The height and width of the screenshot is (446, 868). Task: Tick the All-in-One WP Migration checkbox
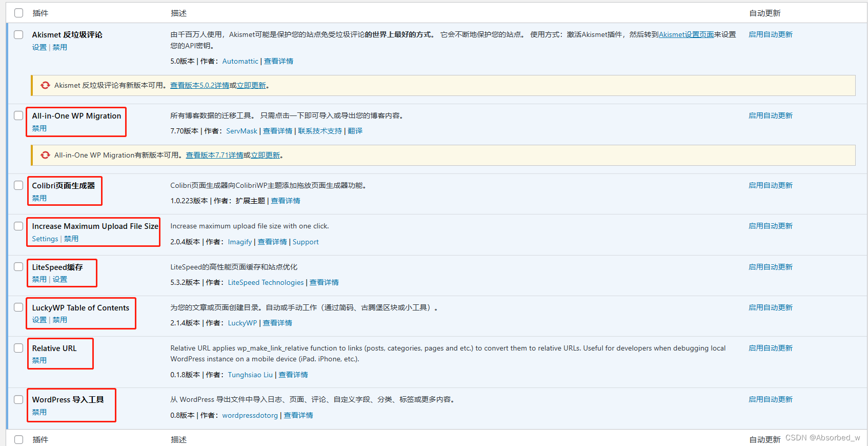tap(19, 115)
